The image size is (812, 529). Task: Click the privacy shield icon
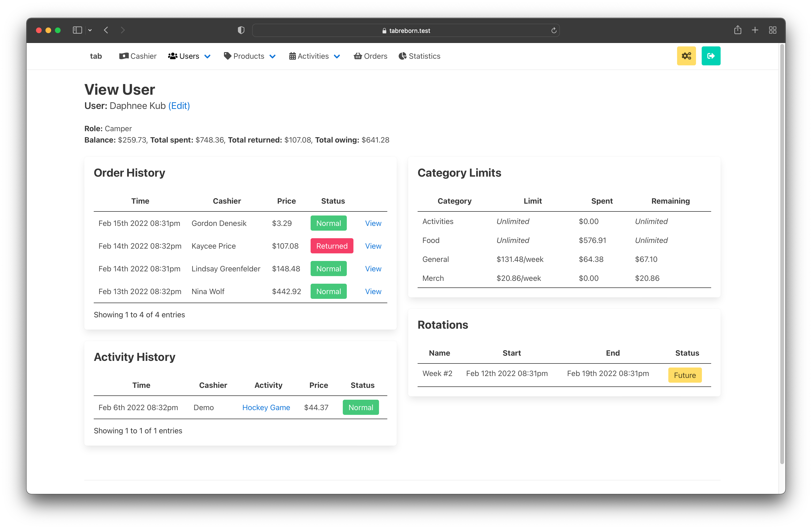(241, 30)
